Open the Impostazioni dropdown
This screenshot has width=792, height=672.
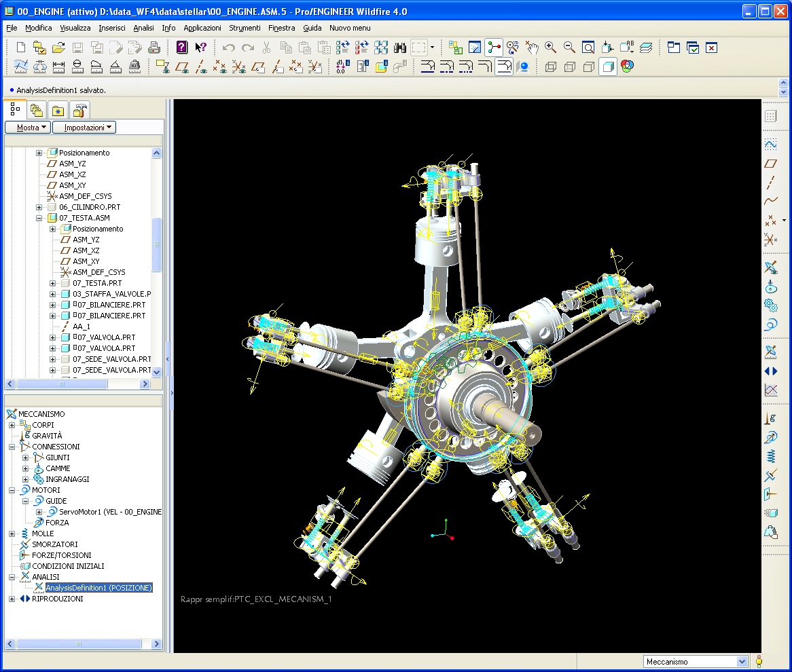coord(84,128)
